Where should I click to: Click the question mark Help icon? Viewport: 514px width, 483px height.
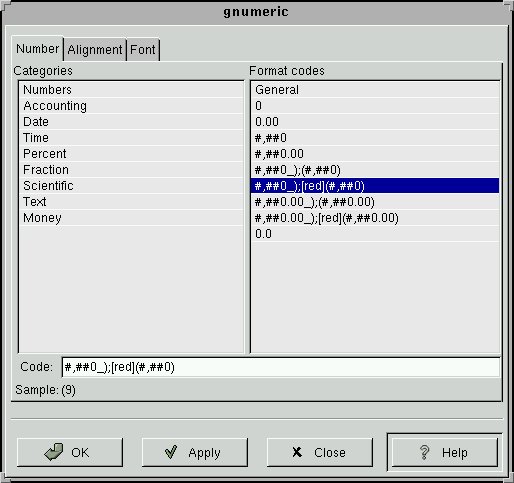click(424, 452)
